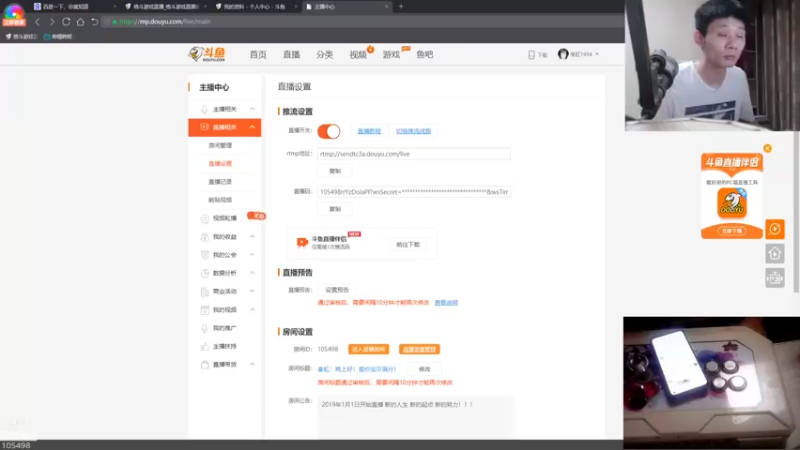Click the 修改 room title button
The width and height of the screenshot is (800, 450).
pos(424,369)
